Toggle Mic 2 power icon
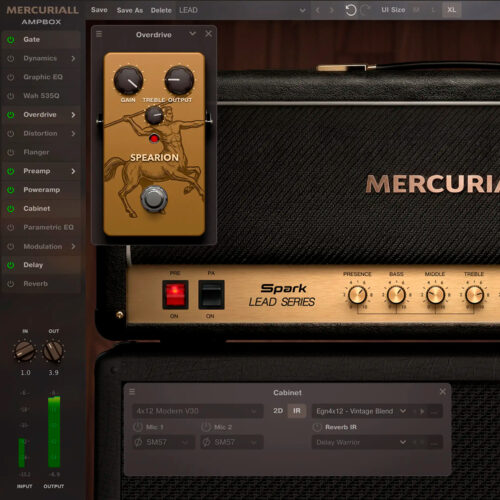 pyautogui.click(x=206, y=427)
